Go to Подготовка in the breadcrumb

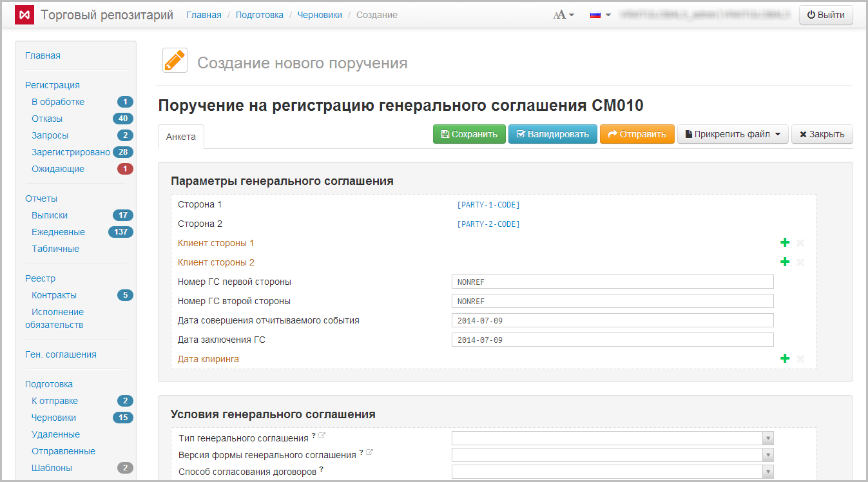259,15
